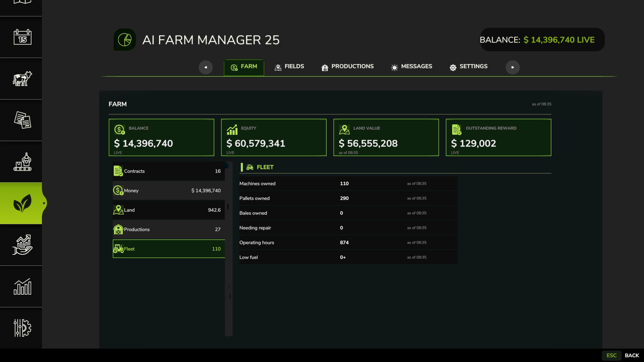The height and width of the screenshot is (362, 644).
Task: Open the animals cow sidebar icon
Action: point(22,78)
